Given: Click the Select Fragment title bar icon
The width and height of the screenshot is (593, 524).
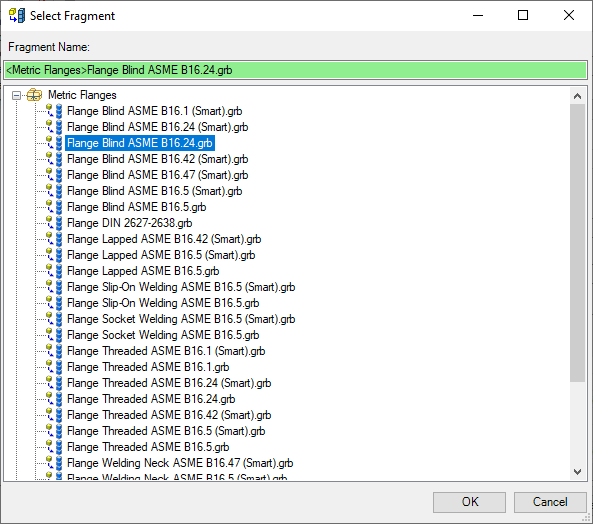Looking at the screenshot, I should (x=17, y=16).
